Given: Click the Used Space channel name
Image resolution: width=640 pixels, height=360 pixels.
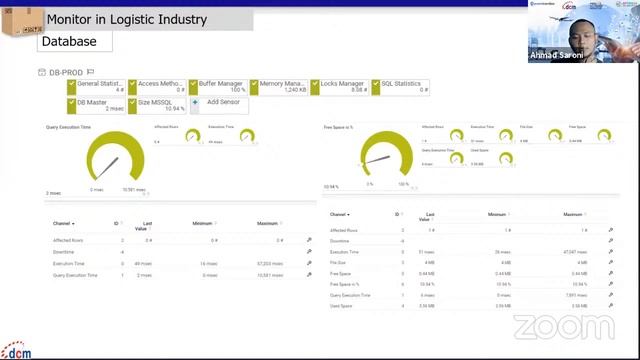Looking at the screenshot, I should [x=341, y=306].
